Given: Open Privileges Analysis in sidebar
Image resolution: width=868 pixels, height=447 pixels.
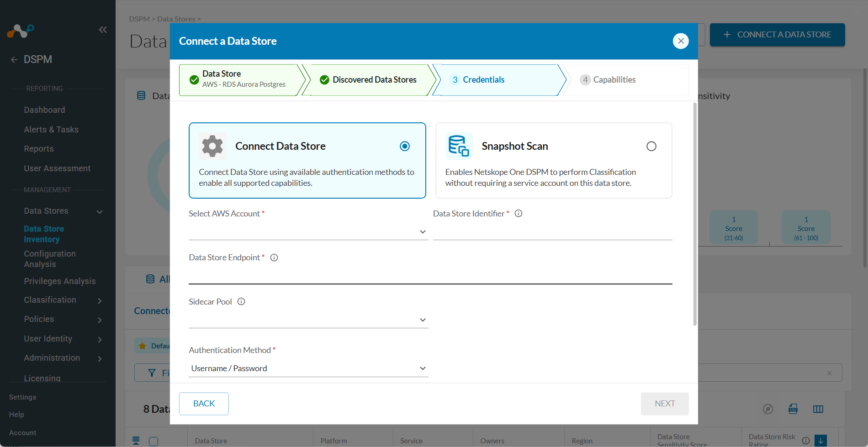Looking at the screenshot, I should [x=60, y=281].
